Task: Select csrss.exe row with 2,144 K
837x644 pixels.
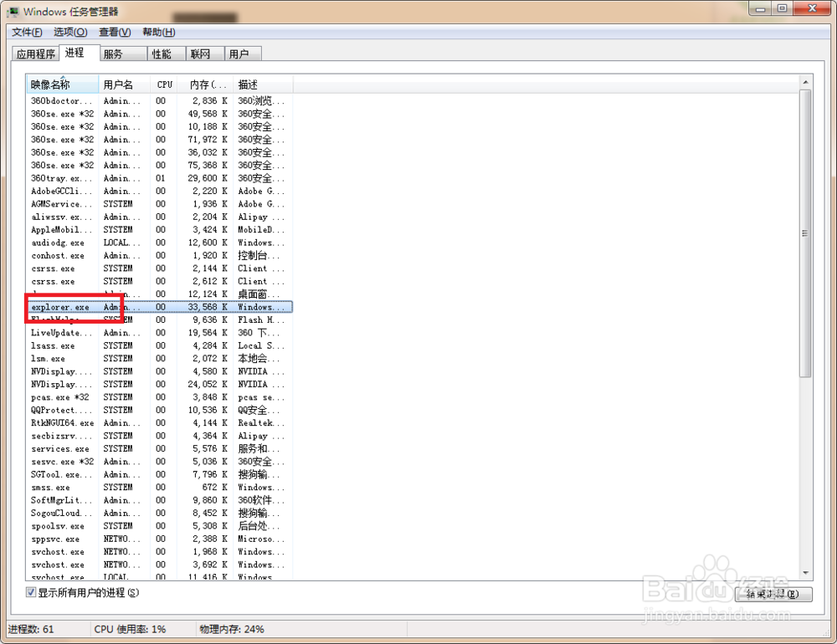Action: [159, 268]
